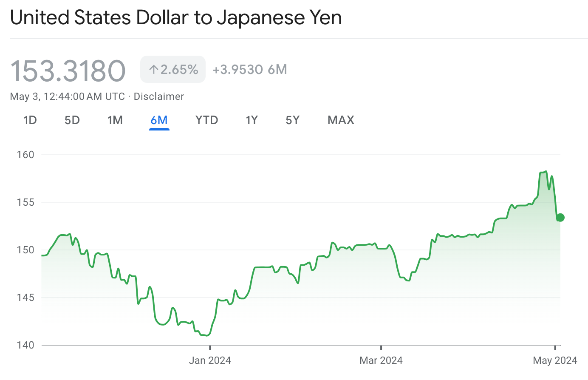Click the Jan 2024 axis label
The width and height of the screenshot is (588, 380).
(x=209, y=360)
